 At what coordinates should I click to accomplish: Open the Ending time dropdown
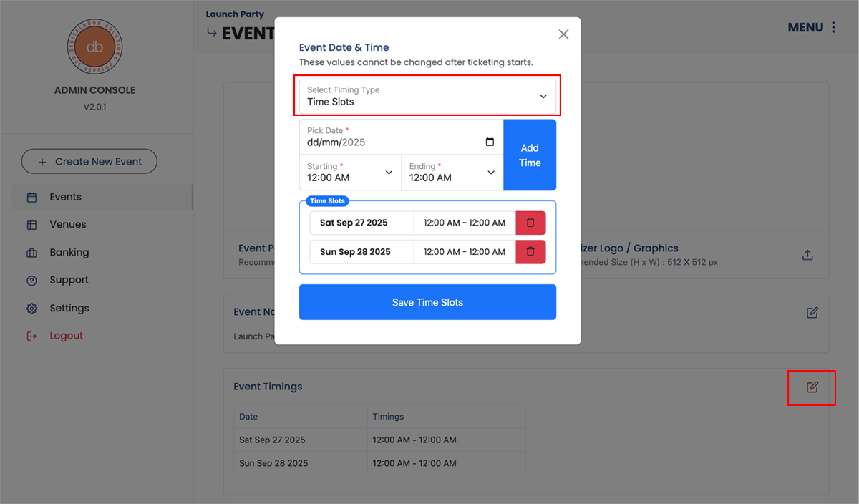(x=452, y=173)
